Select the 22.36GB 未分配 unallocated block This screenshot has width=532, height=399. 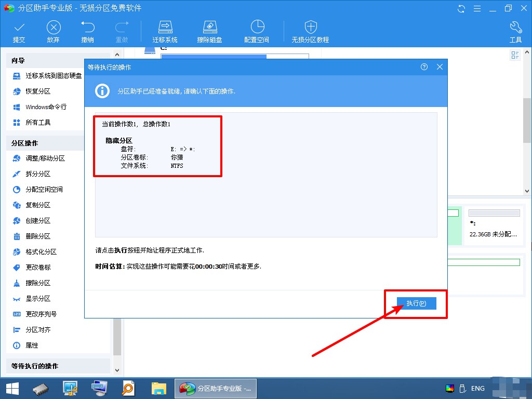494,225
